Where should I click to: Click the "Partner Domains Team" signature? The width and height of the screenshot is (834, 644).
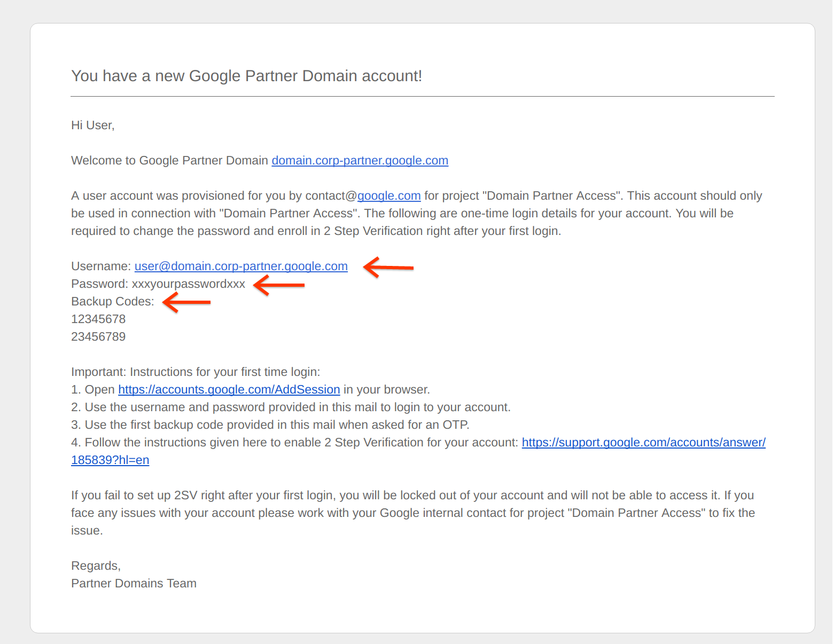(134, 584)
